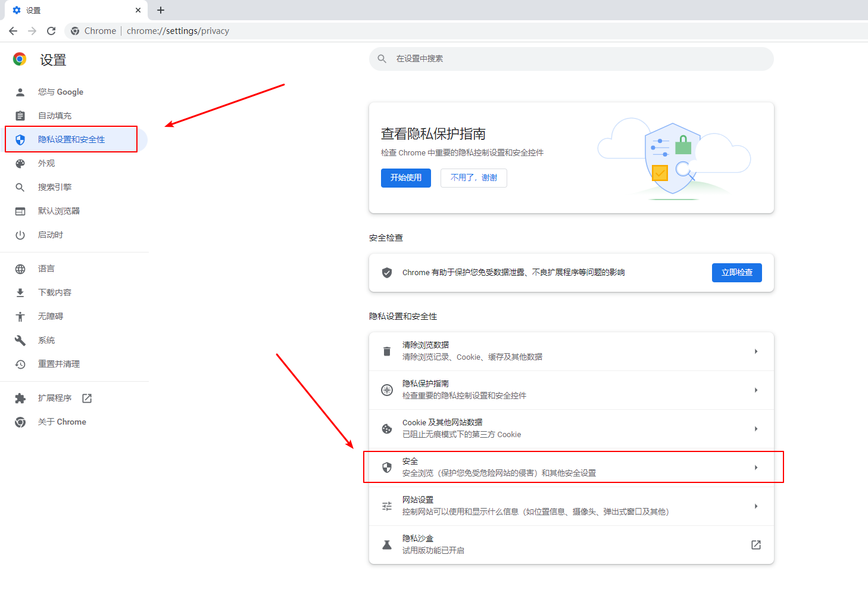Click the cookie icon in the privacy list
Viewport: 868px width, 589px height.
[387, 428]
